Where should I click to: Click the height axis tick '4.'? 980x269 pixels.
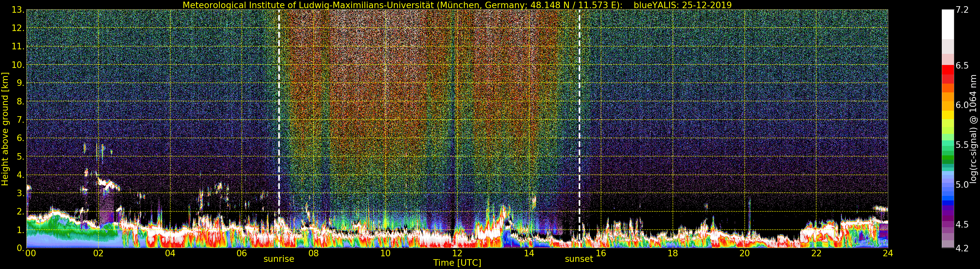pos(21,175)
